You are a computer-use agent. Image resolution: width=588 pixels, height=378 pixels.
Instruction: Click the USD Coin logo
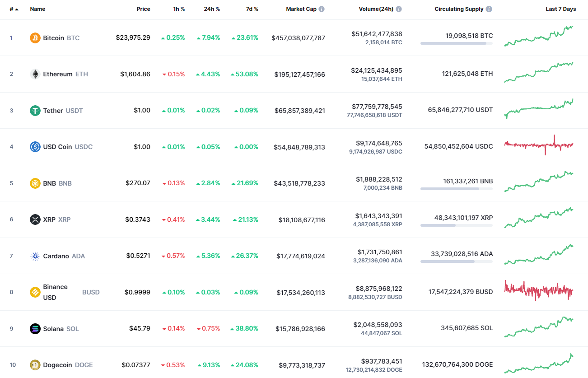tap(36, 146)
